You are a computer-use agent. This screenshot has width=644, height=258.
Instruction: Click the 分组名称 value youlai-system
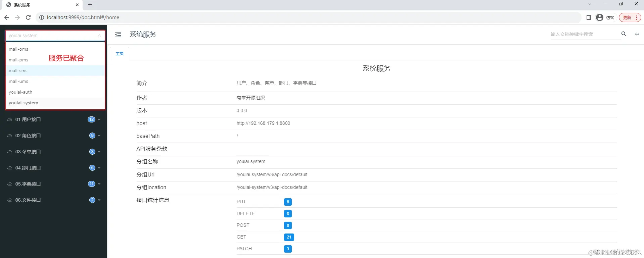251,161
